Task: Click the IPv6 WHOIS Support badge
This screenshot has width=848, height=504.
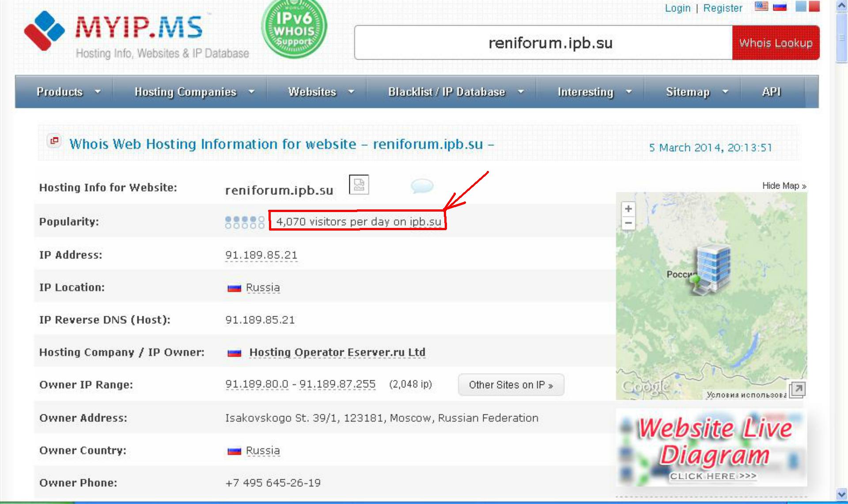Action: pyautogui.click(x=294, y=28)
